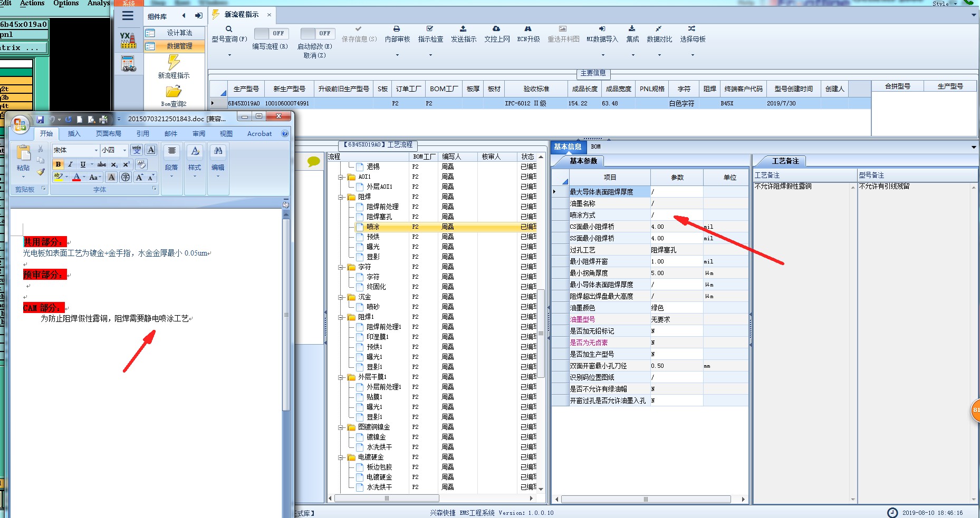Viewport: 980px width, 518px height.
Task: Click the format painter brush icon
Action: pos(41,172)
